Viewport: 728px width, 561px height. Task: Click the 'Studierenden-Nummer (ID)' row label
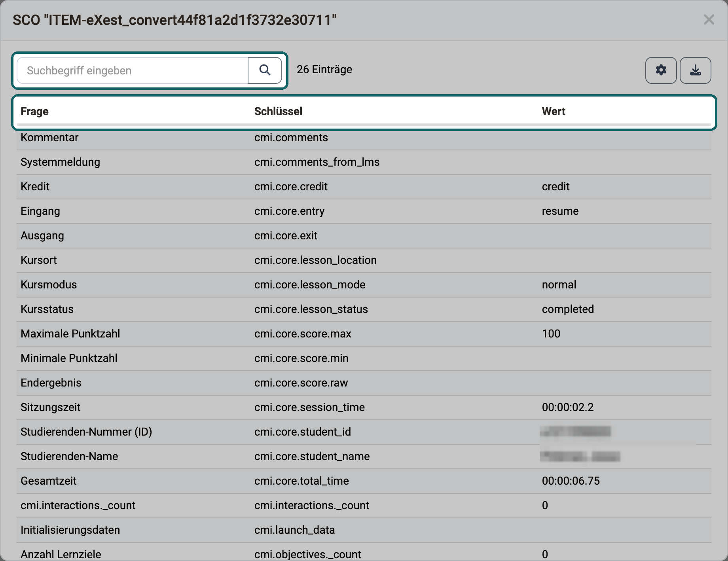86,432
